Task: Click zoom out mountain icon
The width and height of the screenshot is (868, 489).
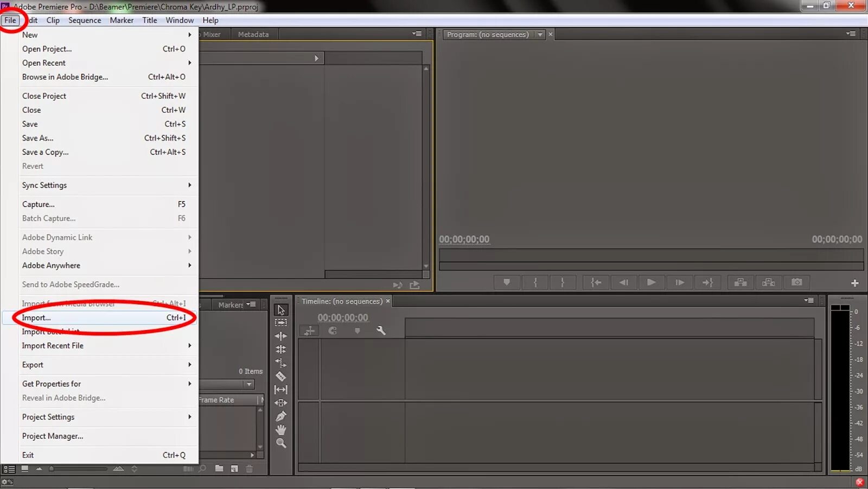Action: point(39,469)
